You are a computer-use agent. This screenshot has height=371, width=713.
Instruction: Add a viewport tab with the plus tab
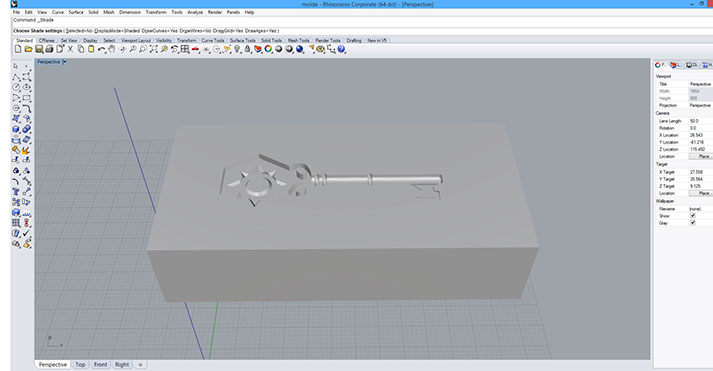[140, 365]
